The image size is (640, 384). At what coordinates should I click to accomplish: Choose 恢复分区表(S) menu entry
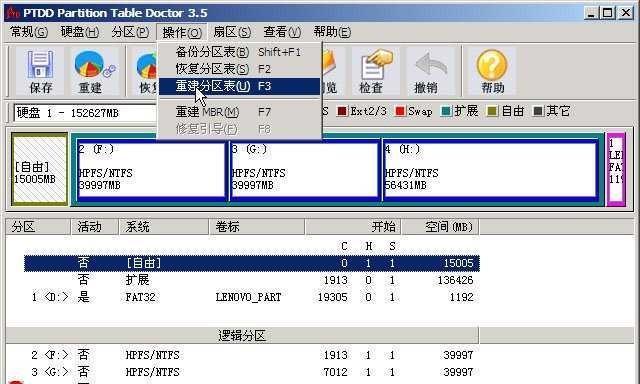click(239, 69)
